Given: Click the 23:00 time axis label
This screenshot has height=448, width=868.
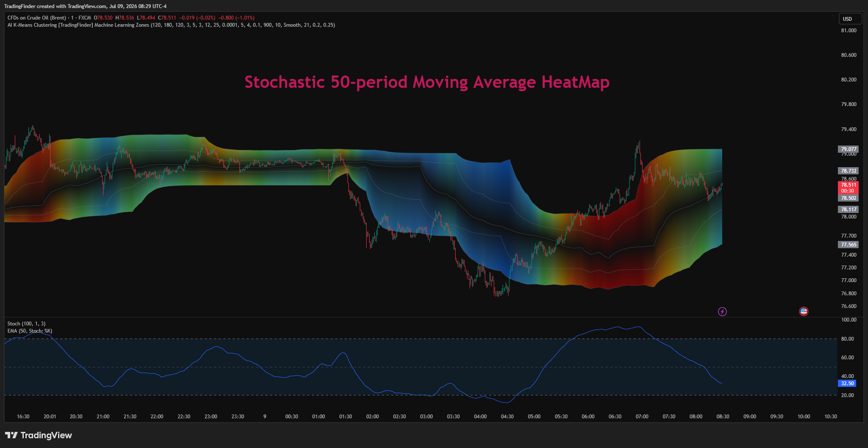Looking at the screenshot, I should (x=211, y=417).
